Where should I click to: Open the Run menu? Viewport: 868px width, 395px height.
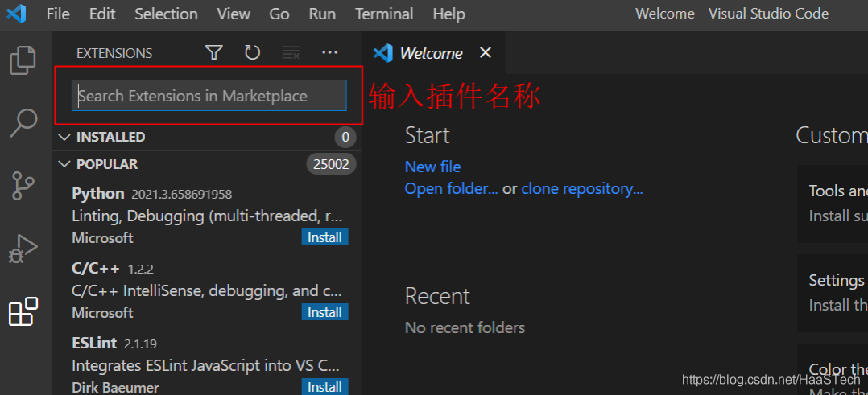point(322,14)
